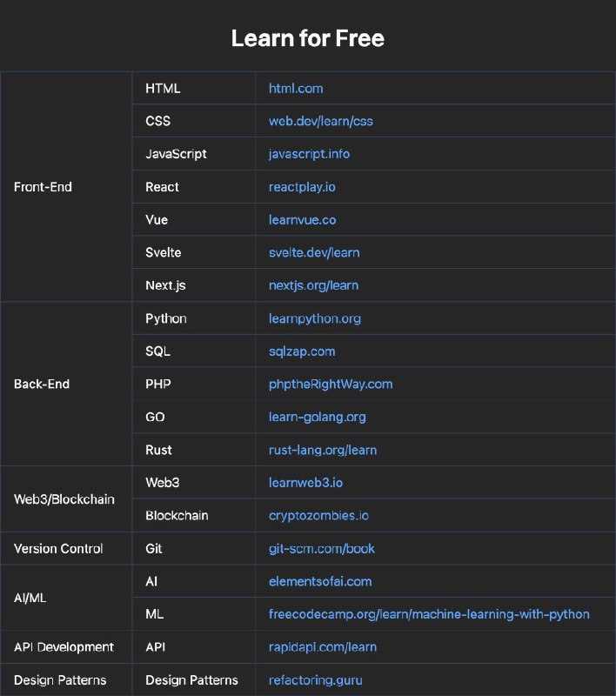The image size is (616, 696).
Task: Open the rust-lang.org/learn link
Action: [x=323, y=450]
